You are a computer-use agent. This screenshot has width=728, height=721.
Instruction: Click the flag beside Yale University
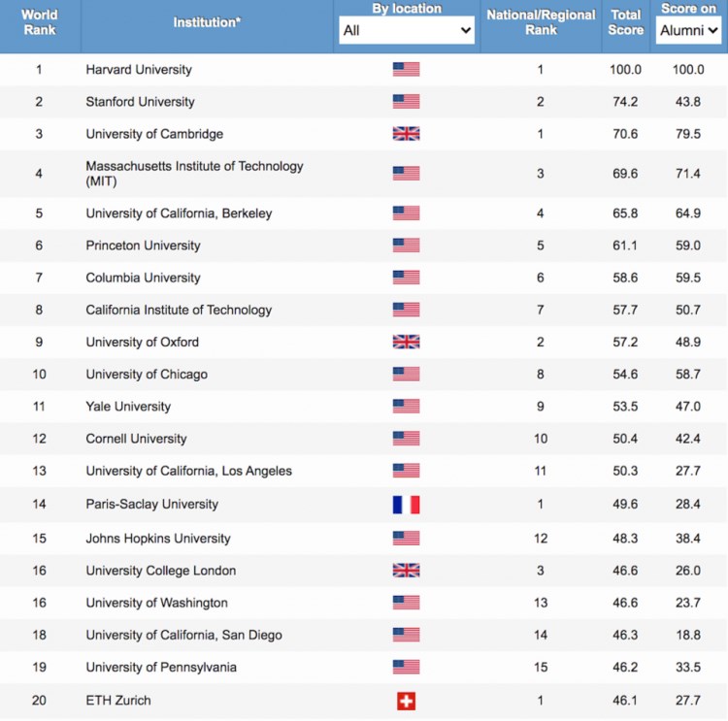[407, 407]
